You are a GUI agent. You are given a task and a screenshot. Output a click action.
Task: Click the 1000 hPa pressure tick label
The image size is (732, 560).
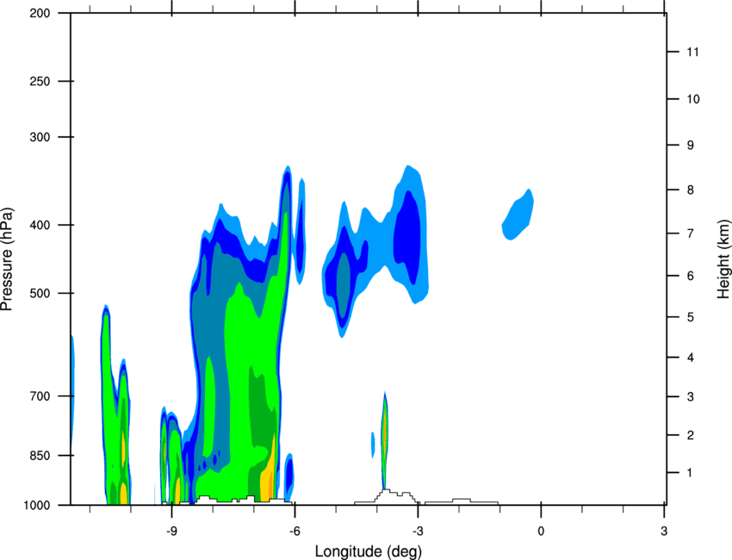pyautogui.click(x=37, y=506)
